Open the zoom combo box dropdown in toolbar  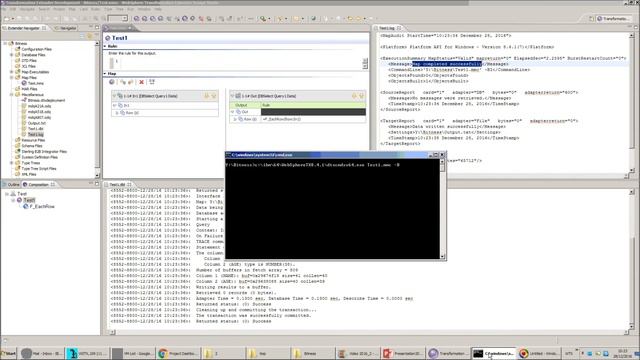pyautogui.click(x=125, y=18)
